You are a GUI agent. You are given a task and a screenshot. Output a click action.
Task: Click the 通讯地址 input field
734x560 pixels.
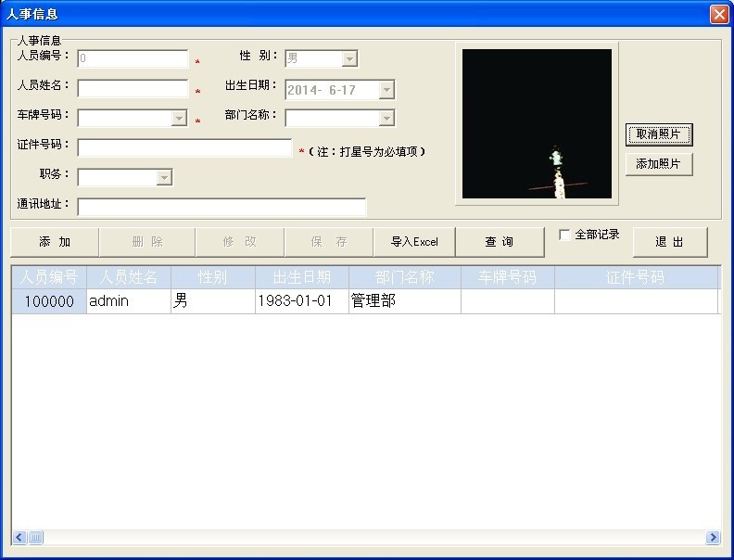coord(221,207)
